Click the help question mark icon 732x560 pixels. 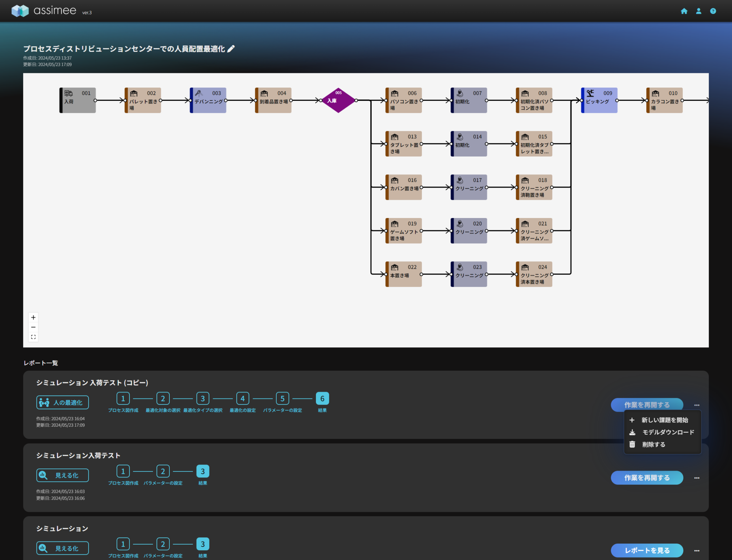point(713,11)
